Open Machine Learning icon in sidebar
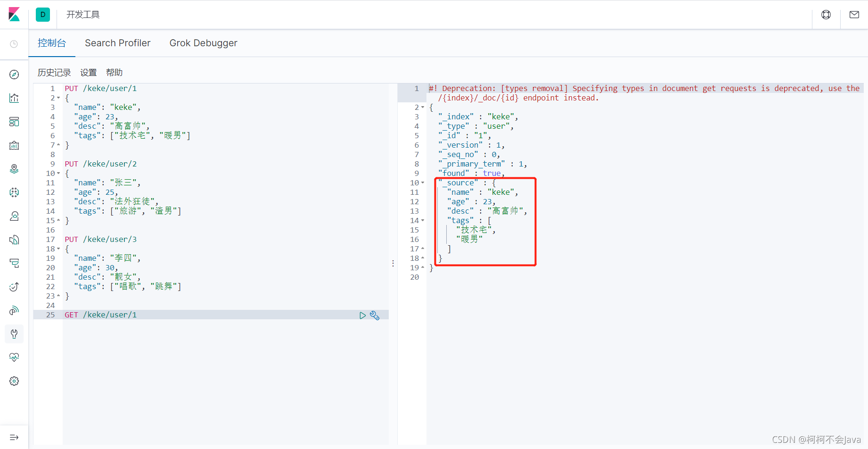This screenshot has width=868, height=449. [14, 192]
